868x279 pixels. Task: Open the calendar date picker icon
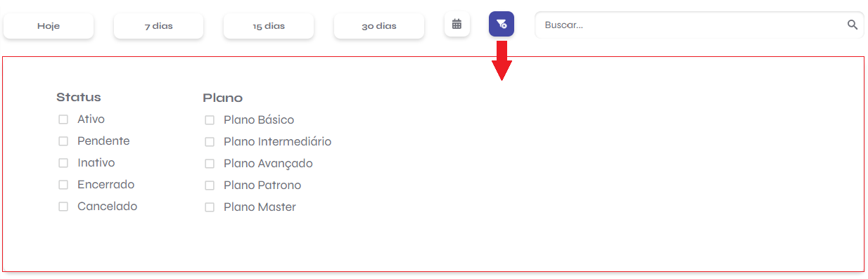[457, 24]
